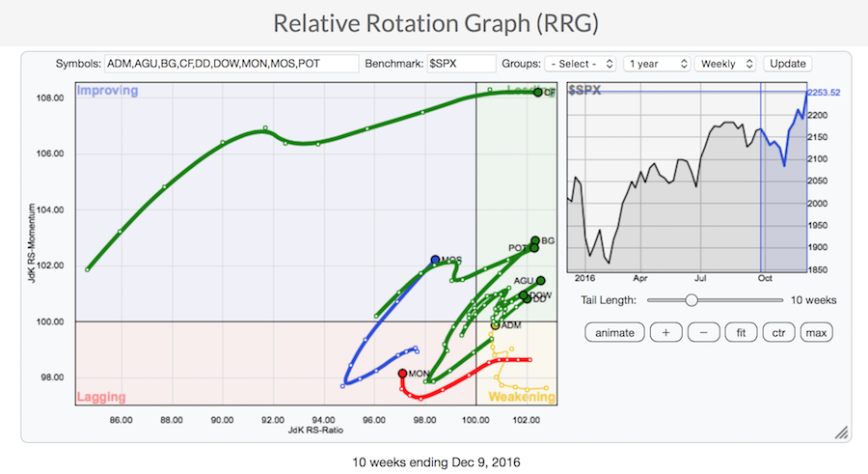The width and height of the screenshot is (868, 474).
Task: Select the DOW data point marker
Action: coord(524,295)
